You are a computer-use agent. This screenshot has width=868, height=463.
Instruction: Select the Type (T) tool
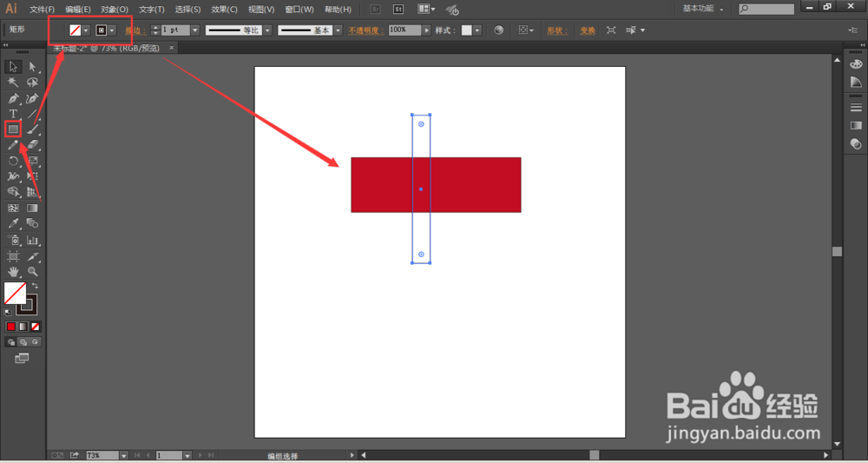(13, 114)
